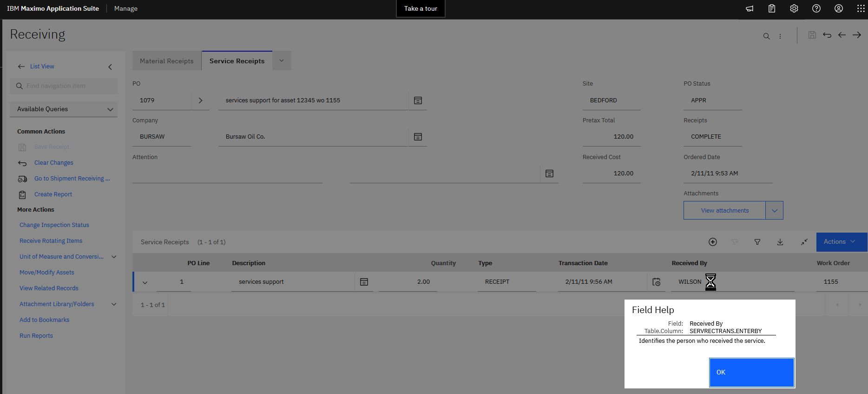Click the PO long description icon
868x394 pixels.
(418, 100)
